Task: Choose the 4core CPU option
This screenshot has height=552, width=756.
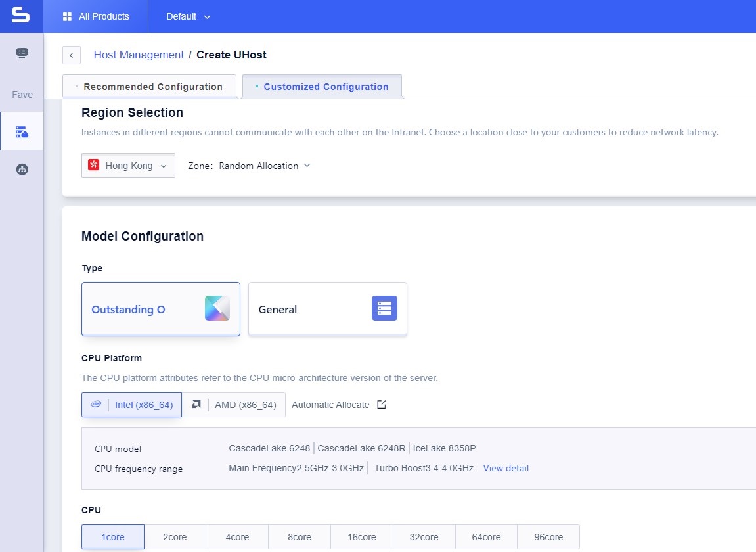Action: (236, 537)
